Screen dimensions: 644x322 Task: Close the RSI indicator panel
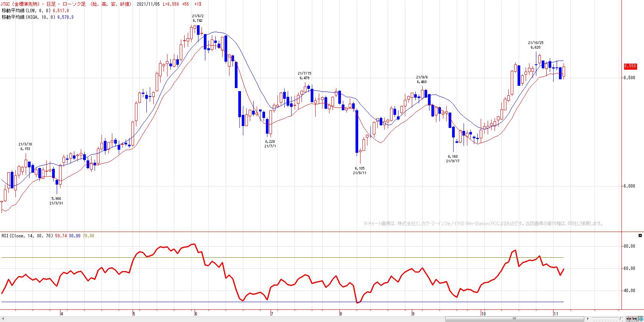[640, 235]
